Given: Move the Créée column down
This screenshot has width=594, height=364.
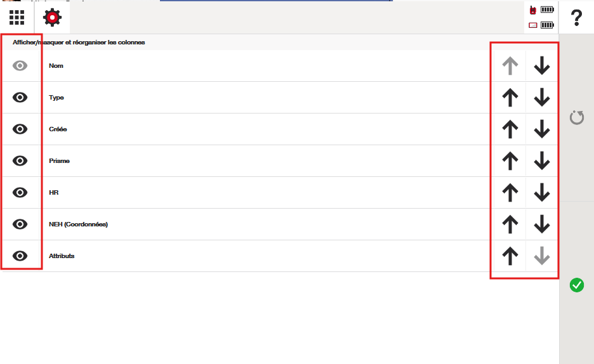Looking at the screenshot, I should 541,129.
